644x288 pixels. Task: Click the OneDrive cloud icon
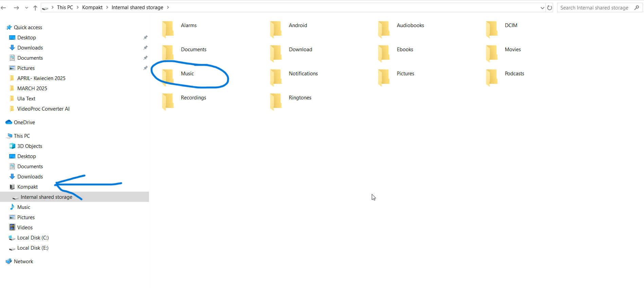coord(9,122)
